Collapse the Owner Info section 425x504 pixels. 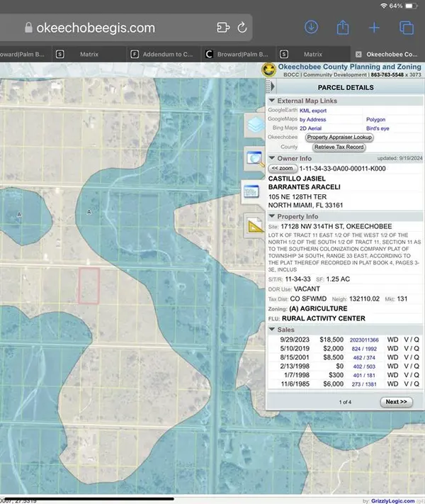pyautogui.click(x=272, y=158)
